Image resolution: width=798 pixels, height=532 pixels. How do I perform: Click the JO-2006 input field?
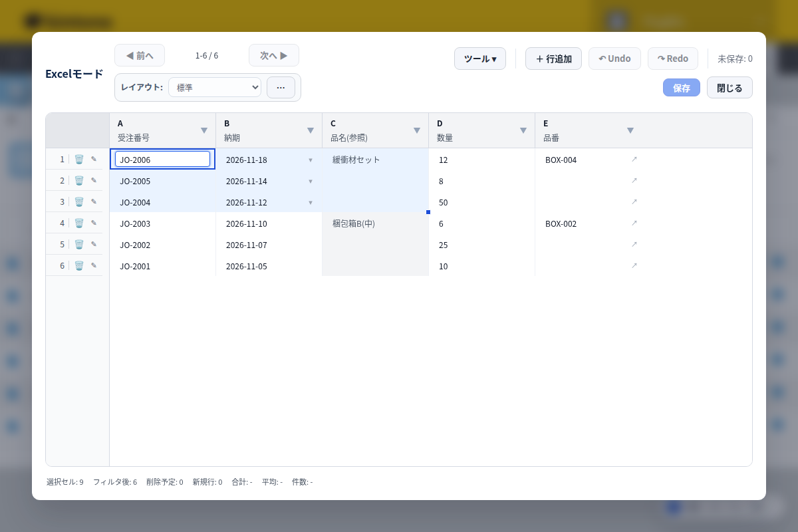(163, 159)
